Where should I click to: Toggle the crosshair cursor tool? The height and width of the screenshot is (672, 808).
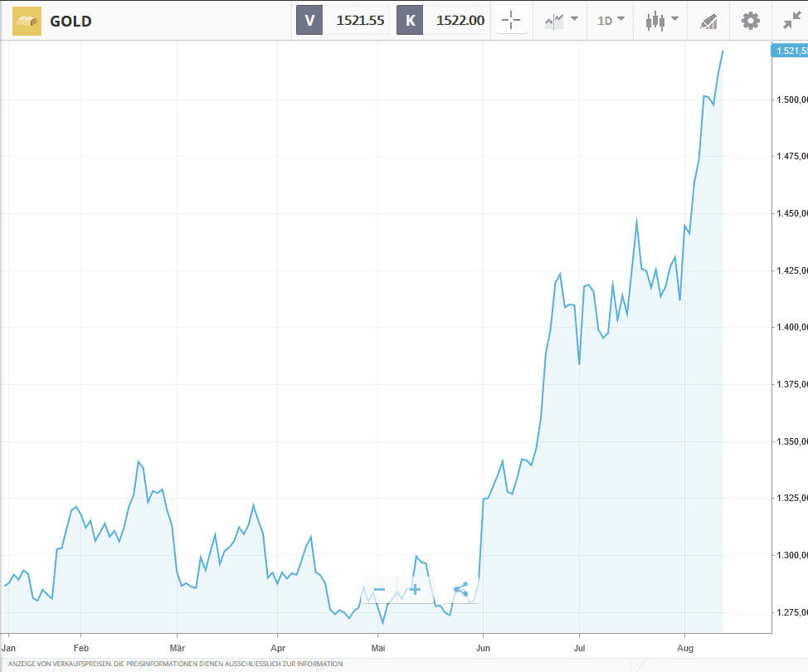pyautogui.click(x=511, y=20)
